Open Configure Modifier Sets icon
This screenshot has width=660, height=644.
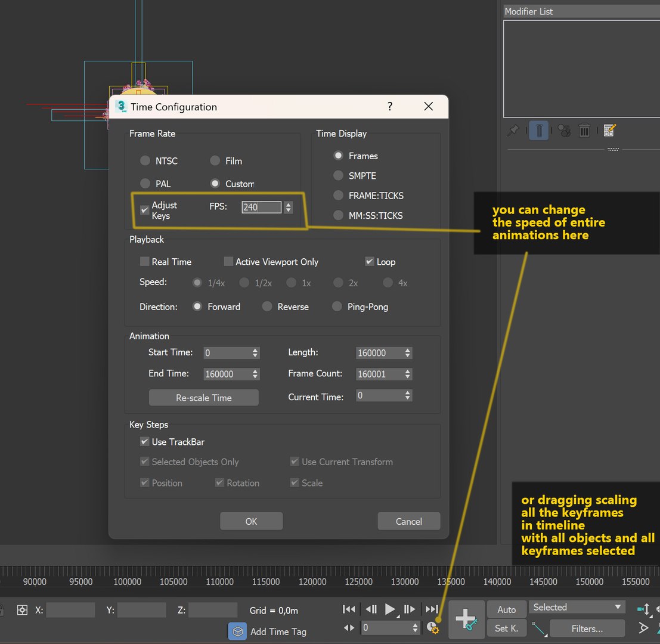(609, 131)
